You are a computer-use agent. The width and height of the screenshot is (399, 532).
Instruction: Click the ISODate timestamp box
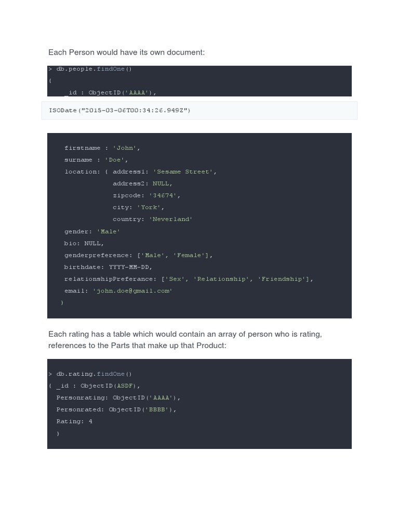(199, 110)
